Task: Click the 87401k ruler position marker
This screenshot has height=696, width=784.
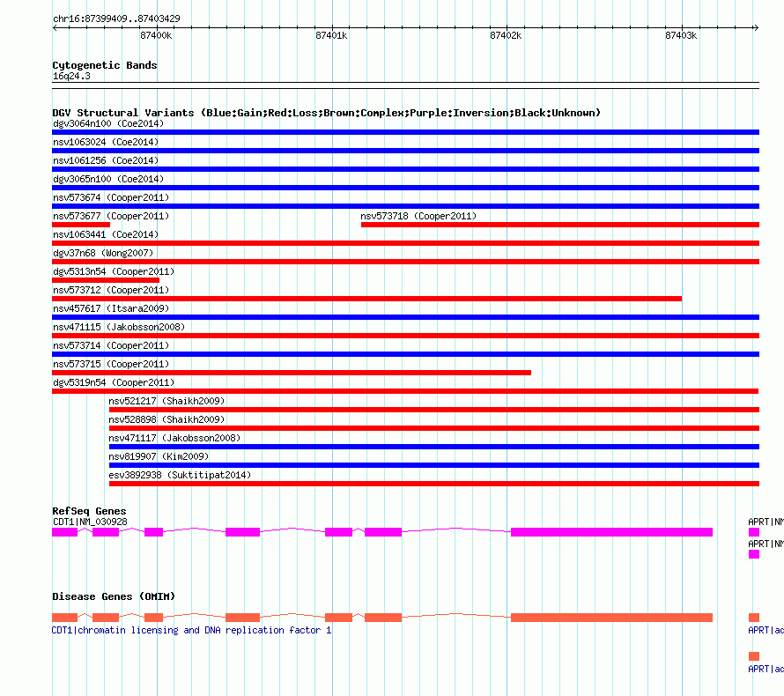Action: tap(331, 35)
